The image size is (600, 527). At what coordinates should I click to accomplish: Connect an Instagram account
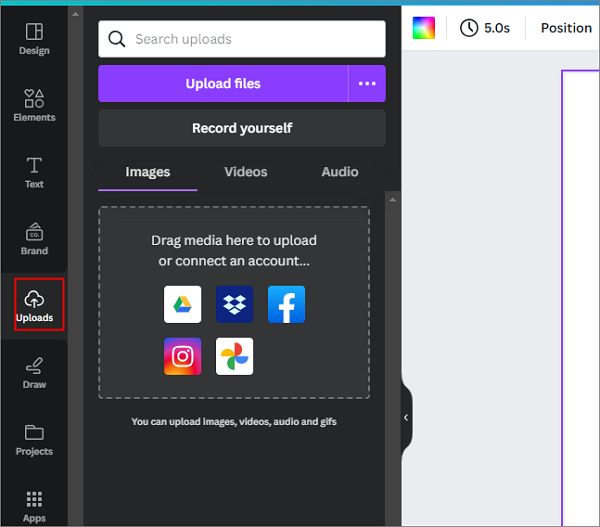(x=183, y=356)
